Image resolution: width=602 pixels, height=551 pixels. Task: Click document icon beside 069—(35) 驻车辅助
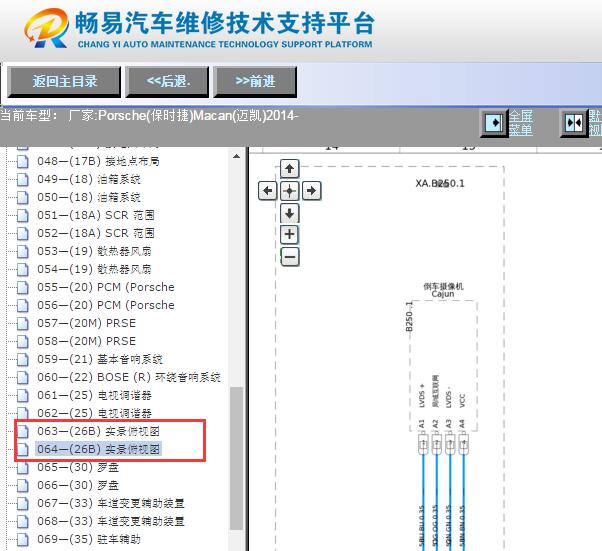[23, 539]
